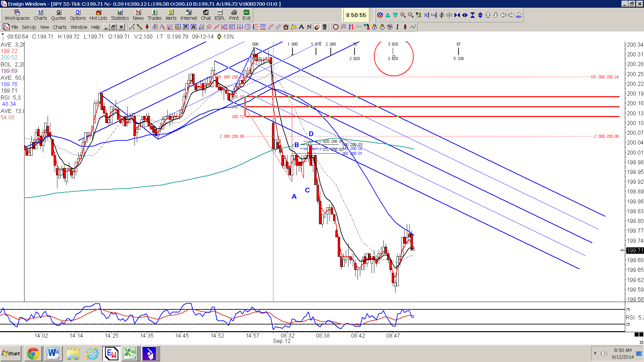Select the boxed A drawing tool
The width and height of the screenshot is (644, 362).
194,27
